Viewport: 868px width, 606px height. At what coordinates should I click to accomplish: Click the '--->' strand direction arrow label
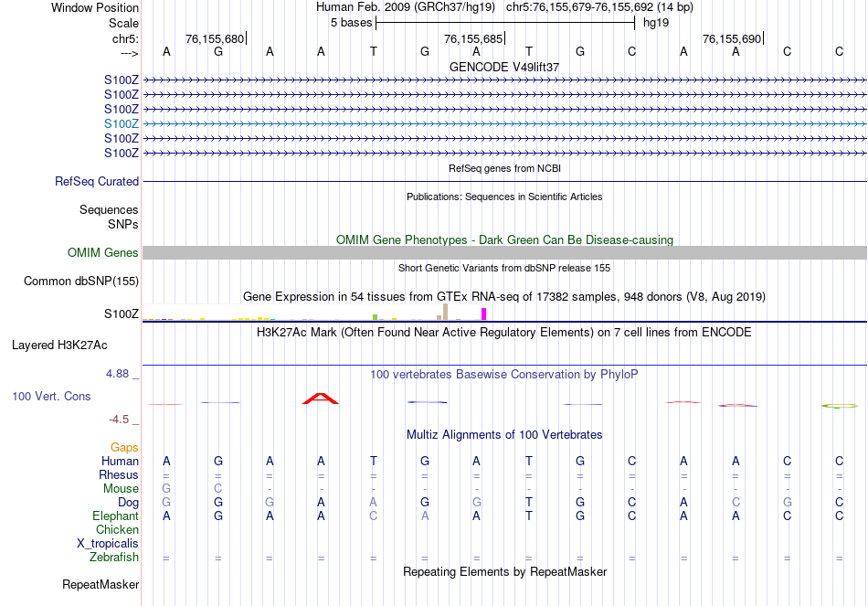[x=129, y=53]
